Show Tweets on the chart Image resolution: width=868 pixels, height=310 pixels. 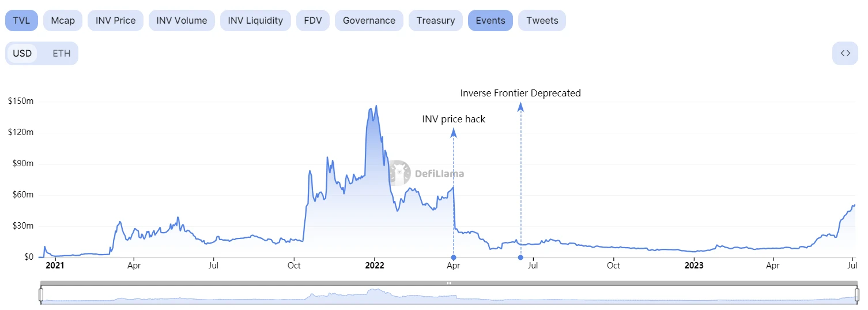click(542, 21)
